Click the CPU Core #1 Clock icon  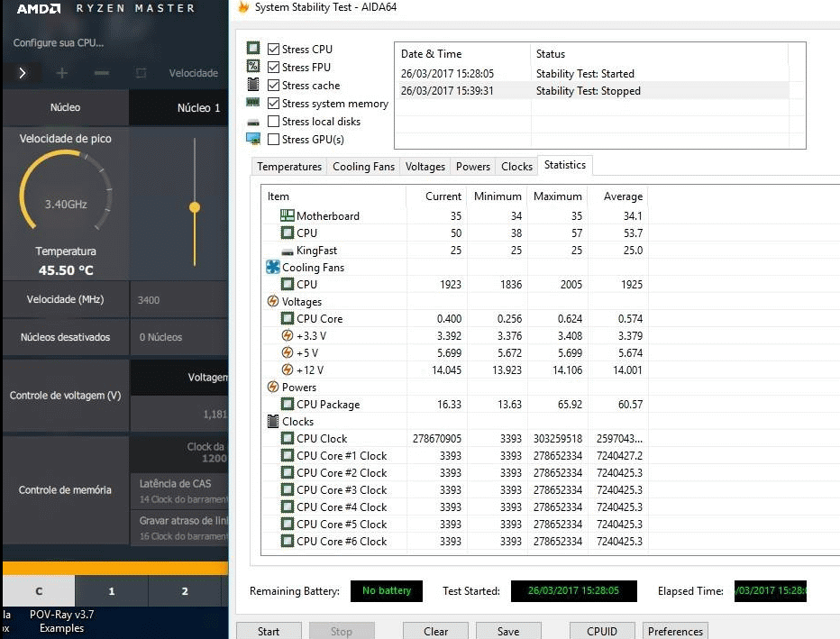[288, 455]
